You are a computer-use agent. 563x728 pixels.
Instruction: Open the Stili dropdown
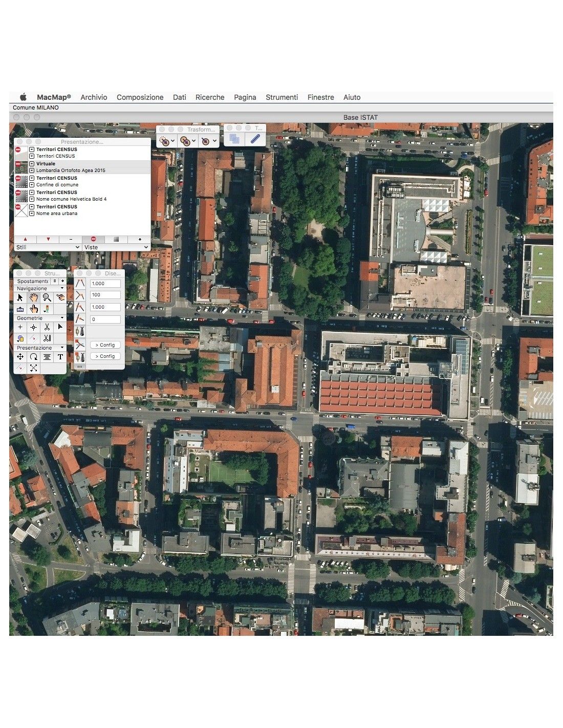48,247
